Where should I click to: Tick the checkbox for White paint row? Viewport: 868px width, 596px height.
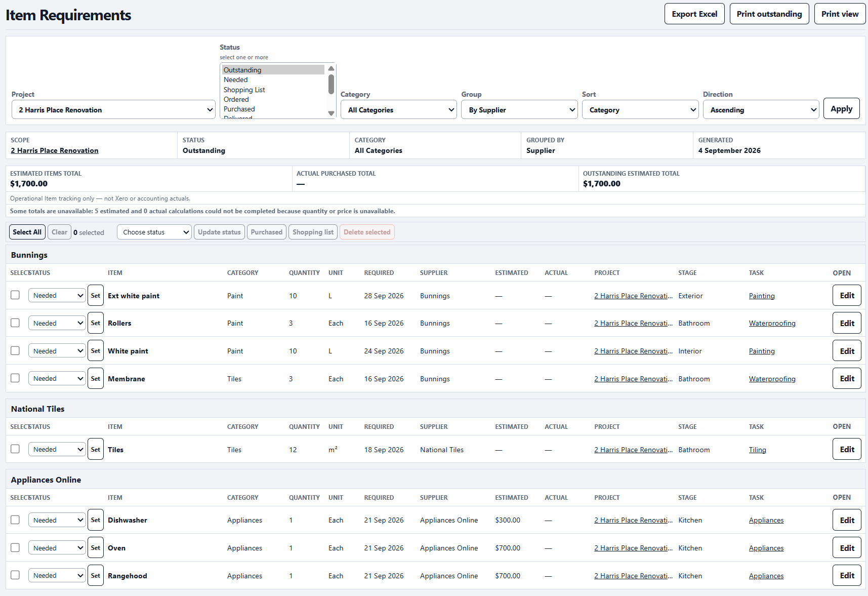[15, 350]
